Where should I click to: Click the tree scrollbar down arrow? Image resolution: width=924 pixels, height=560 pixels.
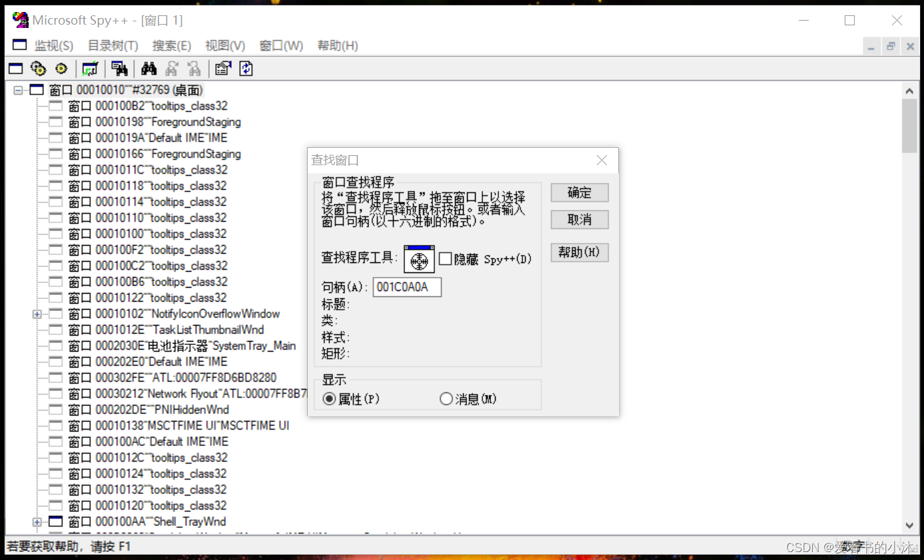coord(909,525)
